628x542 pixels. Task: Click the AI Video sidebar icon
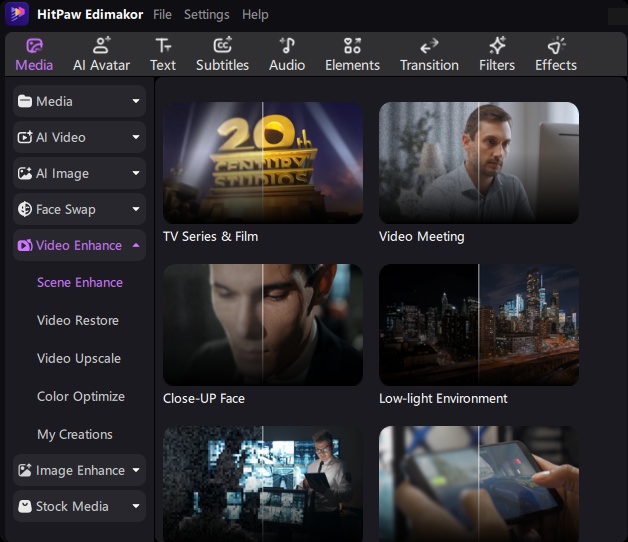[x=25, y=137]
